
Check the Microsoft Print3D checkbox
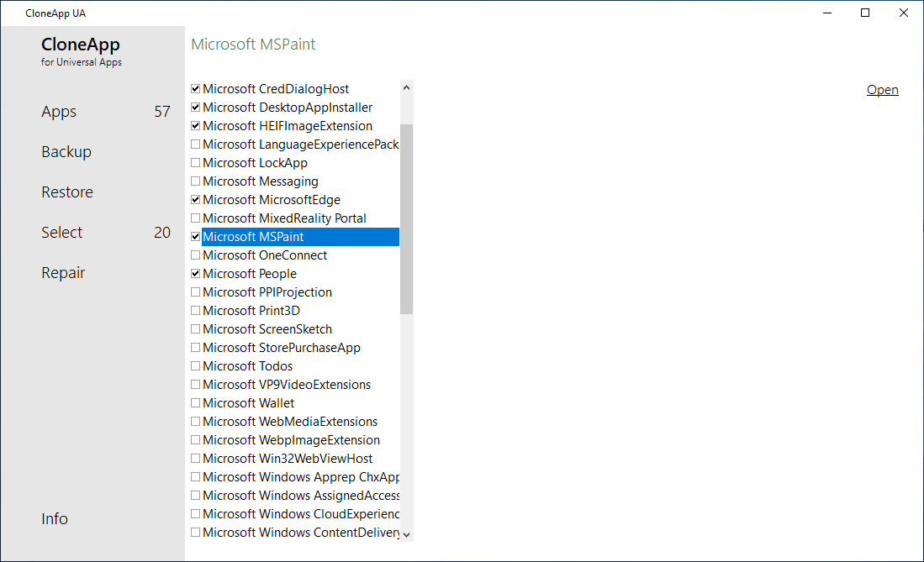pyautogui.click(x=196, y=311)
